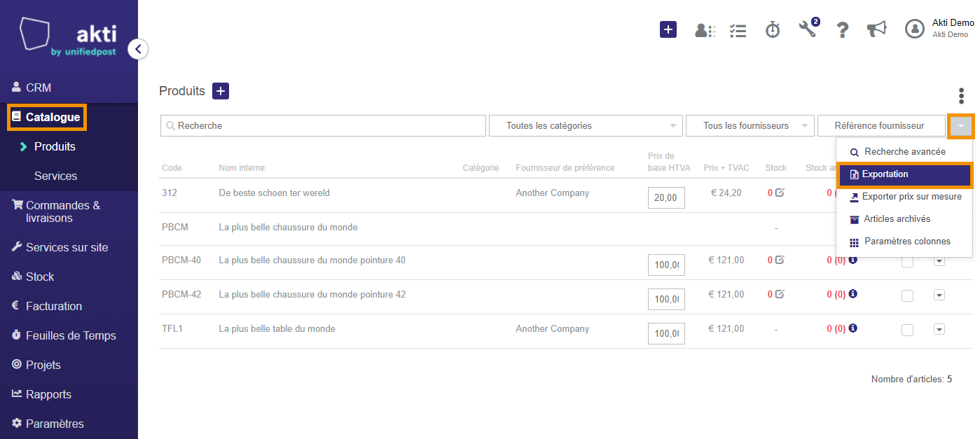Choose Exportation in the dropdown menu
980x439 pixels.
click(x=904, y=174)
